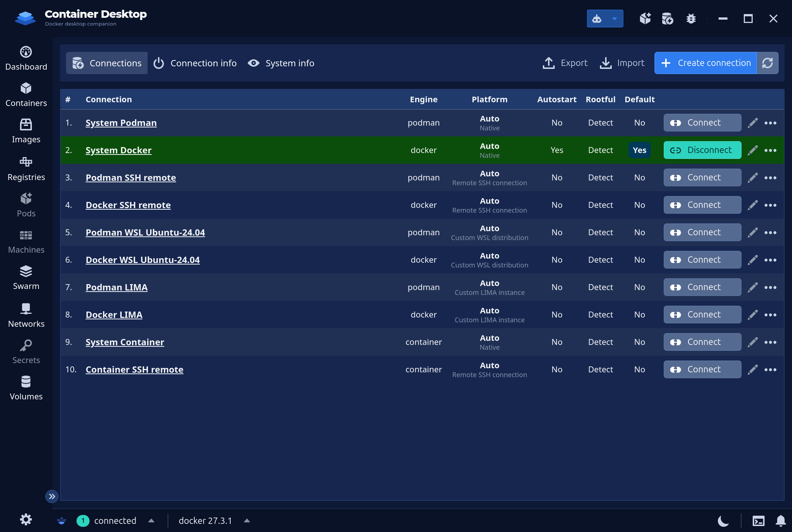Edit the System Container connection
792x532 pixels.
pos(753,342)
